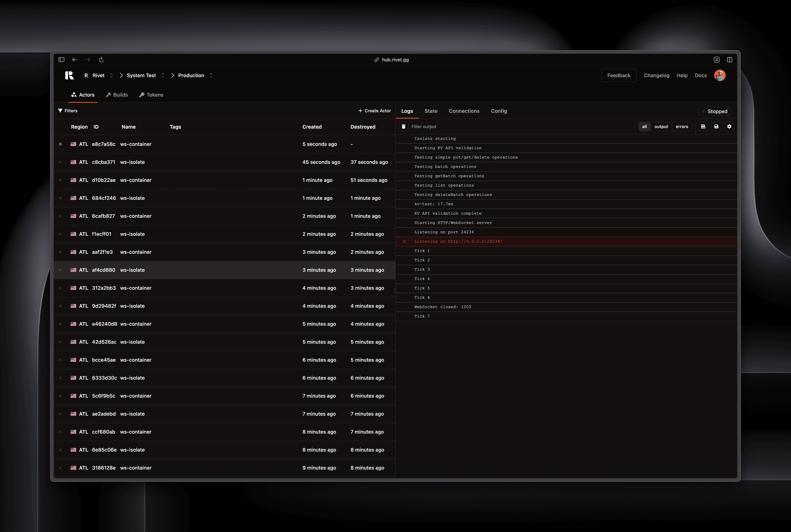Click the US flag in row e8c7a58c

[73, 144]
